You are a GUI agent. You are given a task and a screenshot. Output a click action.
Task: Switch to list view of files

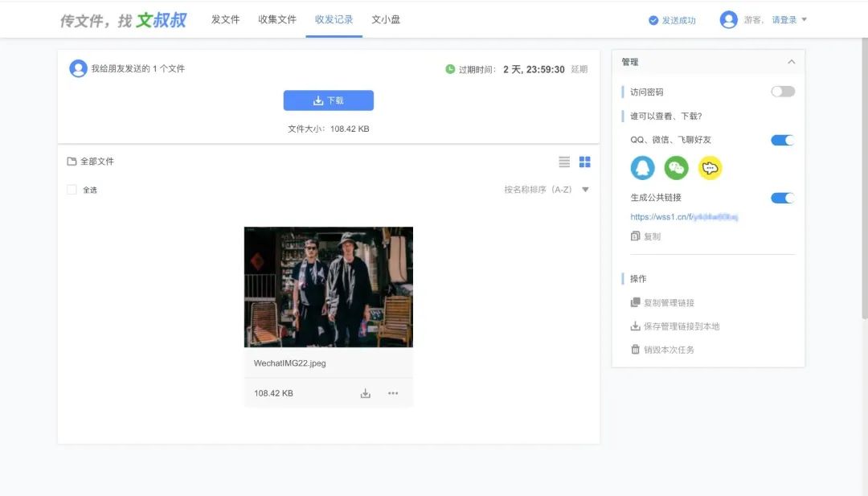pos(564,162)
